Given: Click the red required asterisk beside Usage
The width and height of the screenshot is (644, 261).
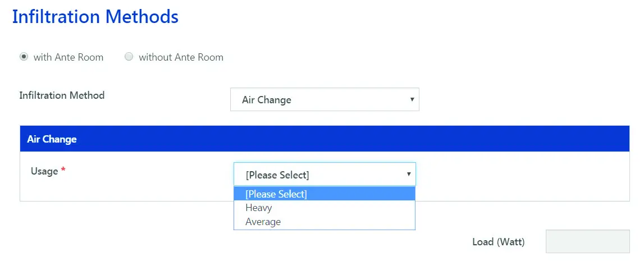Looking at the screenshot, I should [63, 171].
